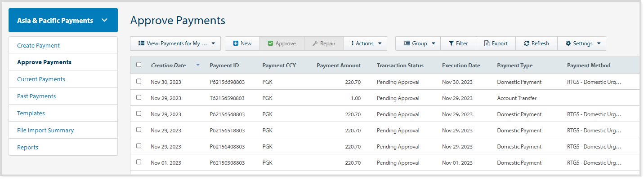Sort by Creation Date column header text

click(168, 65)
